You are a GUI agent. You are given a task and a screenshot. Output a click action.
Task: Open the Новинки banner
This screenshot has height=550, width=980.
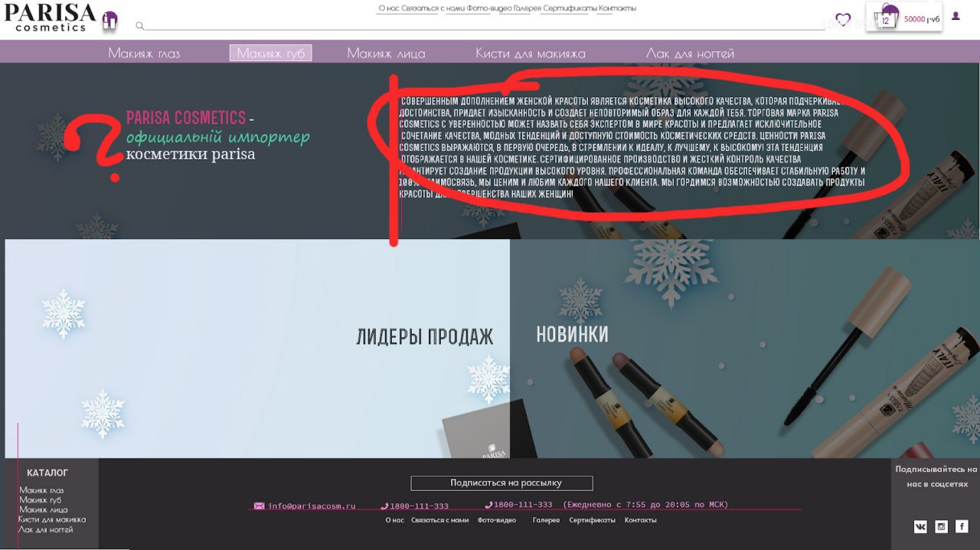click(745, 349)
